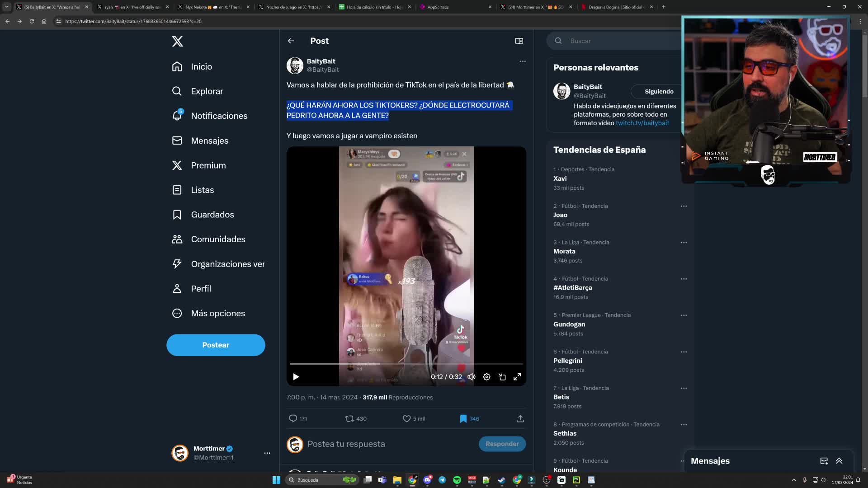Open more options for Betis trend

pos(684,388)
